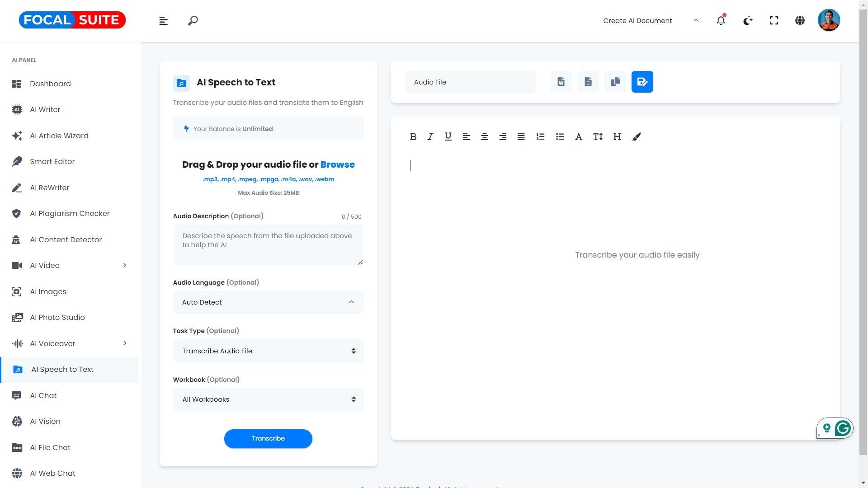Select the paintbrush format icon
This screenshot has height=488, width=868.
click(637, 136)
